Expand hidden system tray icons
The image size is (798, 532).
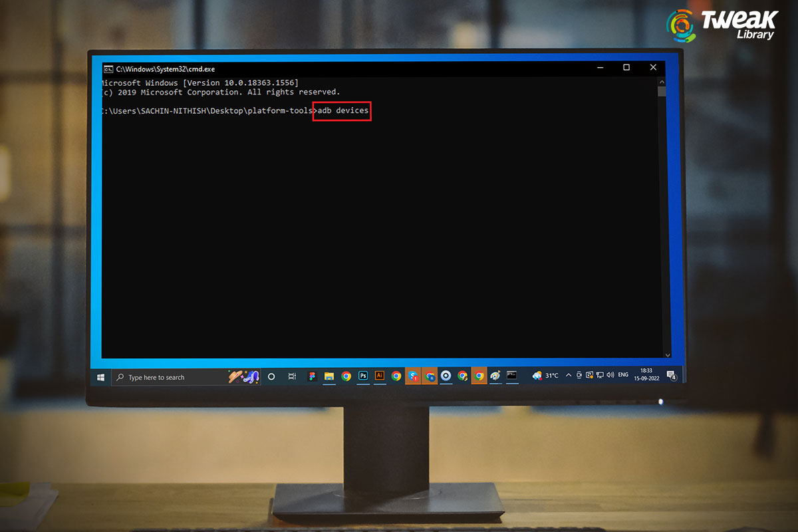(569, 376)
